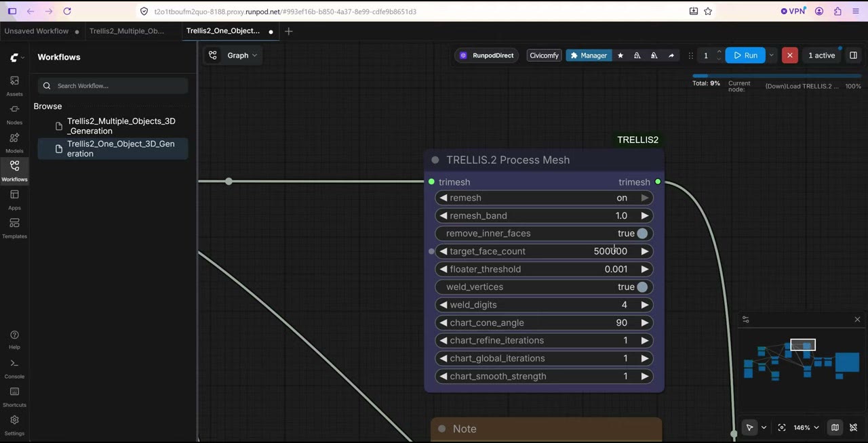
Task: Open the Help menu in sidebar
Action: tap(14, 339)
